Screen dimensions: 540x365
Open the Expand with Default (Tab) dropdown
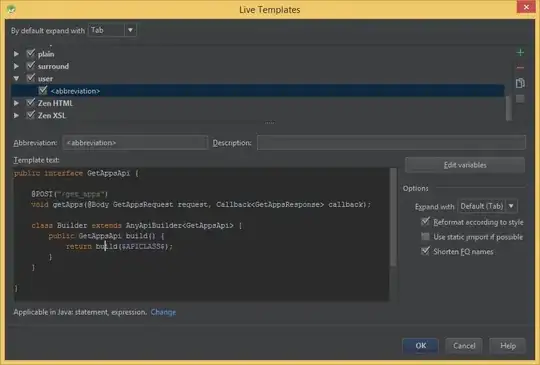488,206
